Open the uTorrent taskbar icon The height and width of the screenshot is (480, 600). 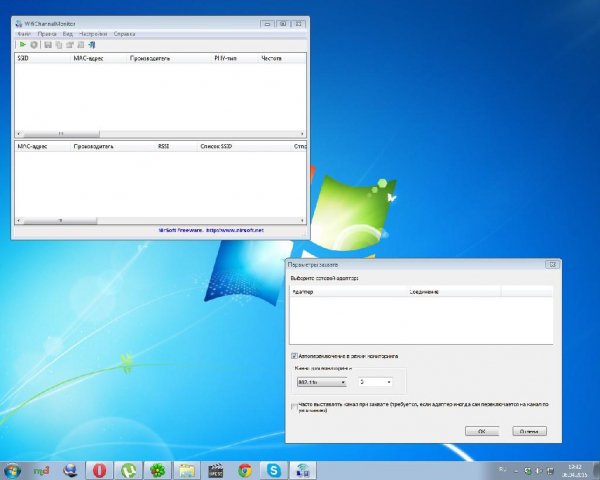[x=129, y=470]
